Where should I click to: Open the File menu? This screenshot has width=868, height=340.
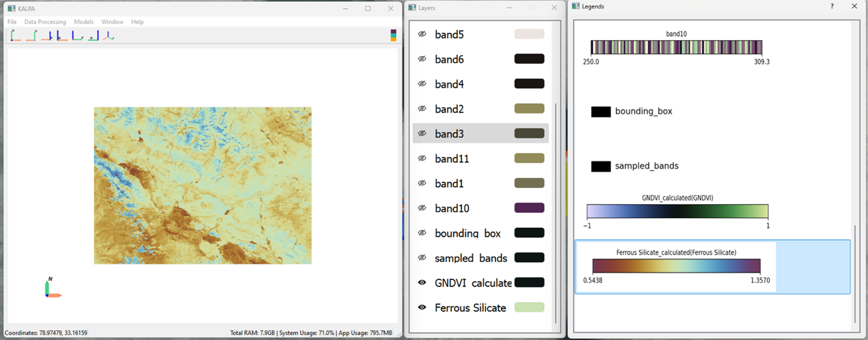click(x=12, y=22)
